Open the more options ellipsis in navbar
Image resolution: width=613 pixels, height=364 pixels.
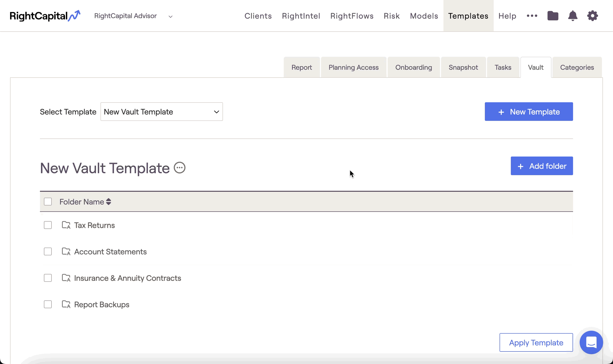click(x=532, y=16)
